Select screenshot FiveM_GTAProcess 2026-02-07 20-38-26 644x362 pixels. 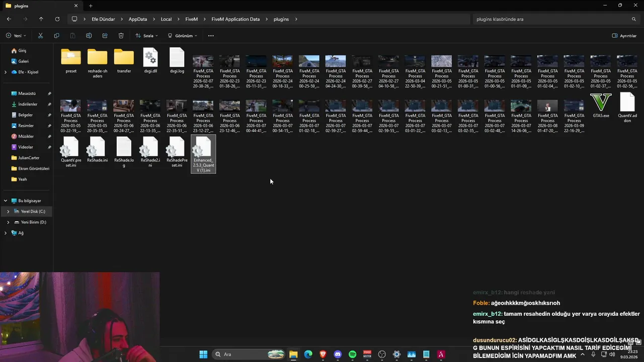click(203, 71)
